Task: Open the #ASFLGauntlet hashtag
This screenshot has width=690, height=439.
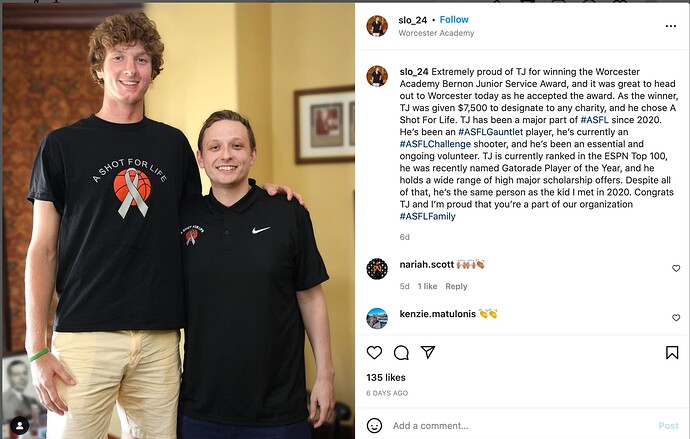Action: pos(490,132)
